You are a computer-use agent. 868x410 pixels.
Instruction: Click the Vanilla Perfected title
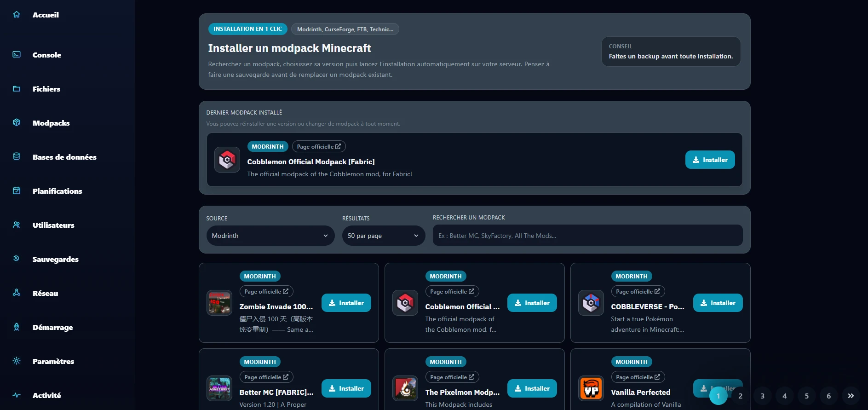click(641, 392)
